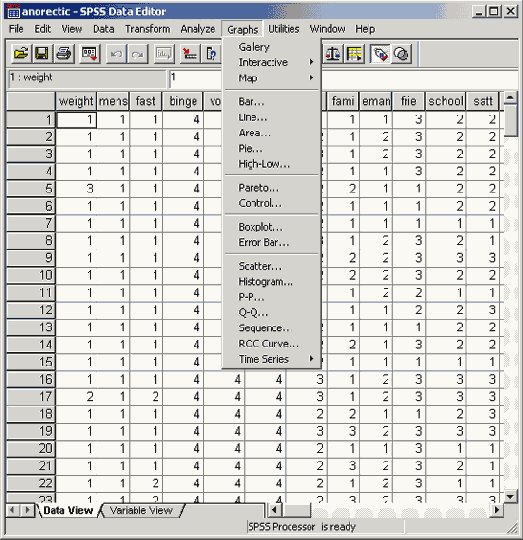The width and height of the screenshot is (523, 540).
Task: Click the Open File toolbar icon
Action: coord(21,54)
